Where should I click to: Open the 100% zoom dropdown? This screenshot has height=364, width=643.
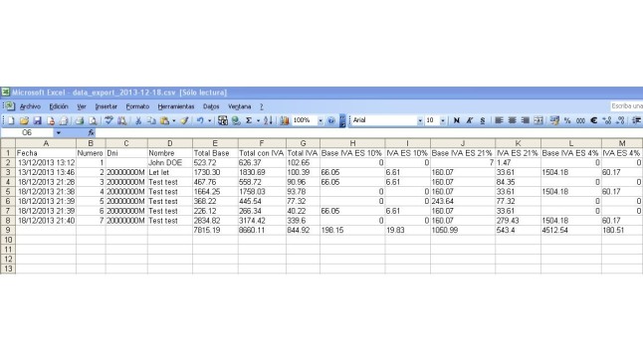[321, 120]
